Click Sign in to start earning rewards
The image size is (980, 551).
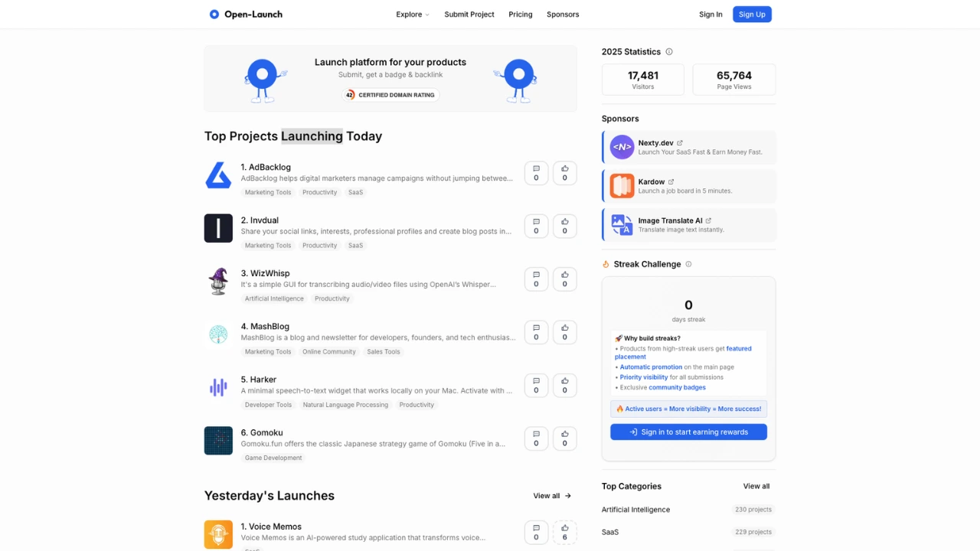pos(688,432)
